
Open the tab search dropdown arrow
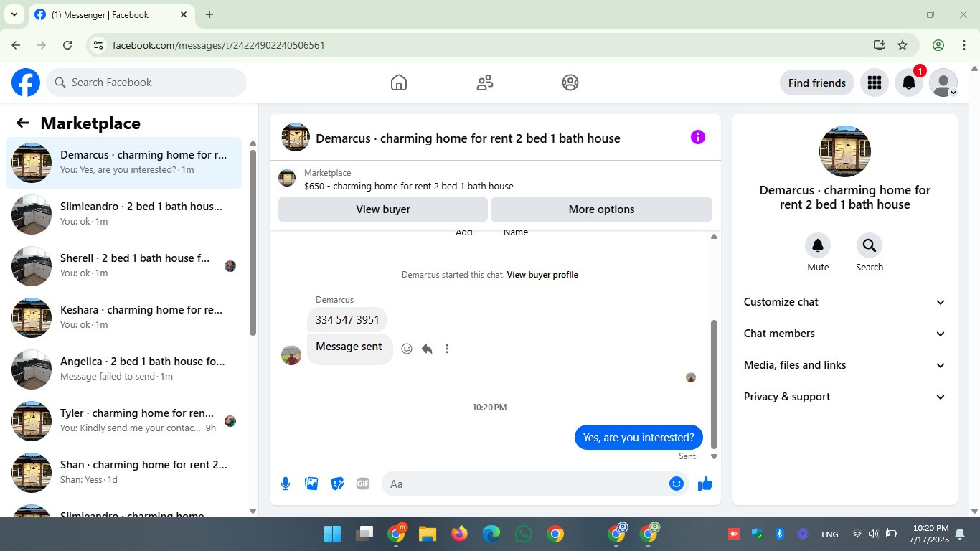(14, 14)
